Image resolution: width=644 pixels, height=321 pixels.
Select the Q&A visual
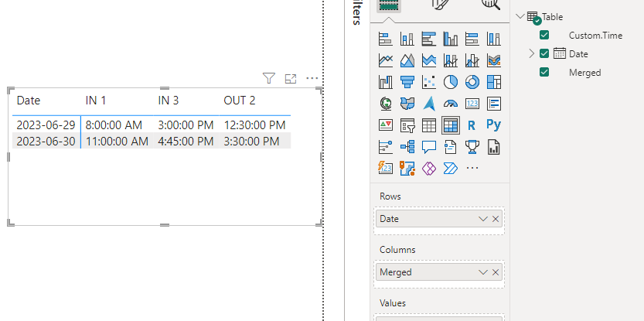pos(429,146)
